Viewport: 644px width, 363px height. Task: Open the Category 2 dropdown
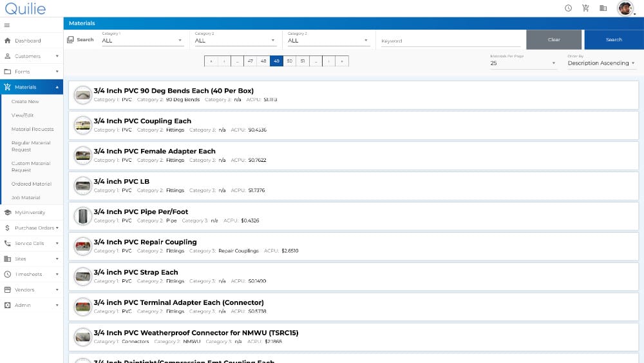tap(235, 40)
